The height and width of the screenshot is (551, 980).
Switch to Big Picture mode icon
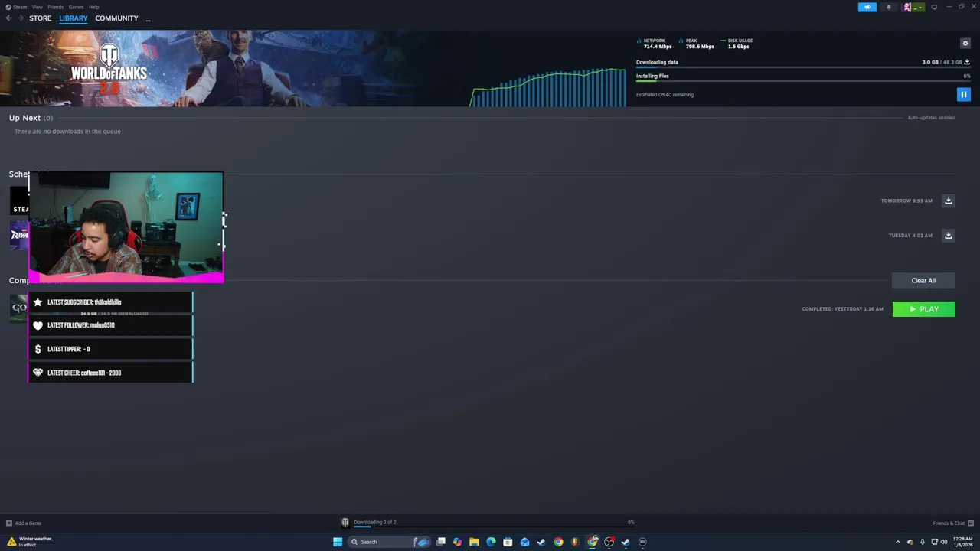[933, 7]
